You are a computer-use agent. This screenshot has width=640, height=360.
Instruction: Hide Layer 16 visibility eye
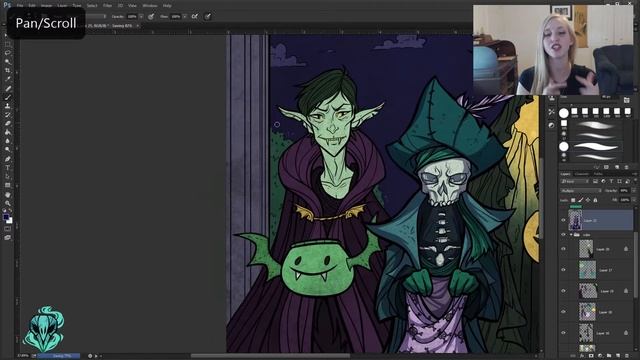pyautogui.click(x=564, y=333)
